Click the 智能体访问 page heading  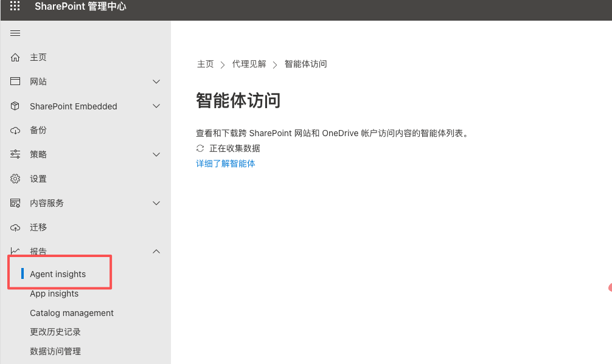click(238, 100)
